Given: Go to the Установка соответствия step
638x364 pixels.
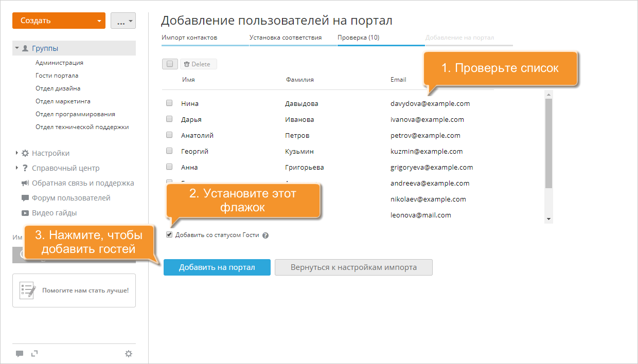Looking at the screenshot, I should click(286, 38).
